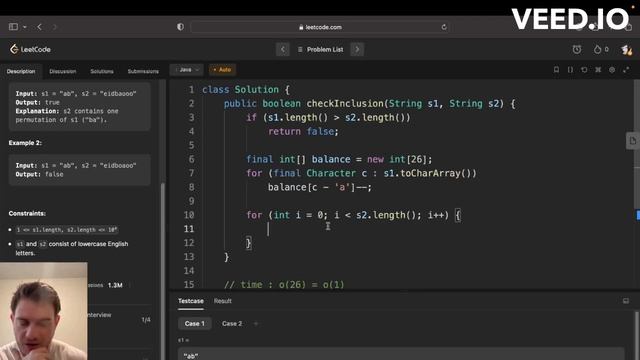Go back in browser history

[x=40, y=27]
